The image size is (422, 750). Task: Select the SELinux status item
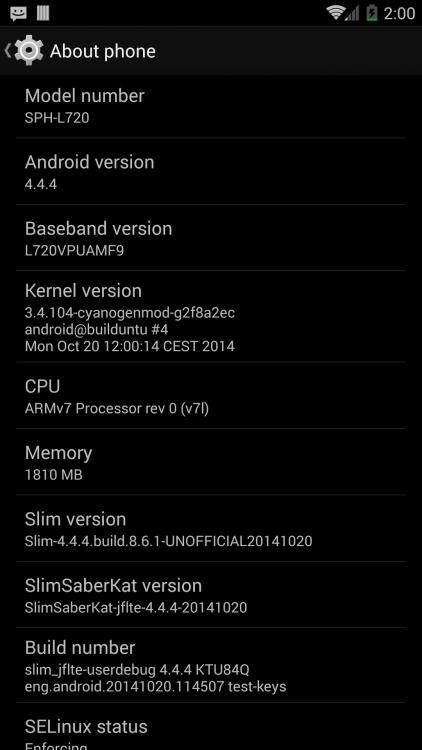click(211, 727)
